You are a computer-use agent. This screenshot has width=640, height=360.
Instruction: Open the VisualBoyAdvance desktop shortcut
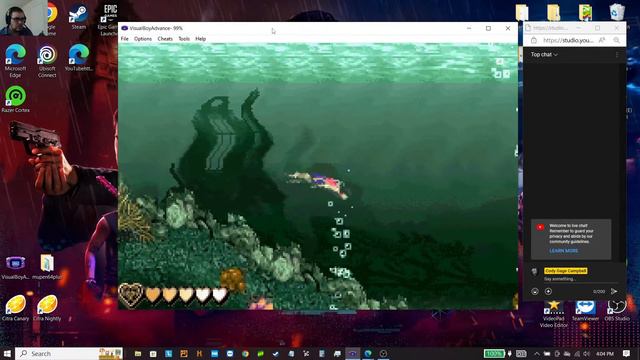point(16,267)
